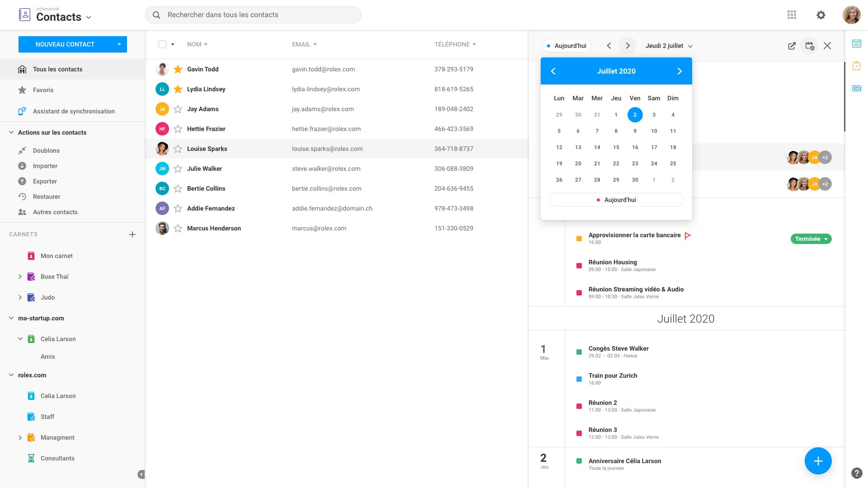Toggle the select all contacts checkbox
The height and width of the screenshot is (488, 868).
[162, 44]
